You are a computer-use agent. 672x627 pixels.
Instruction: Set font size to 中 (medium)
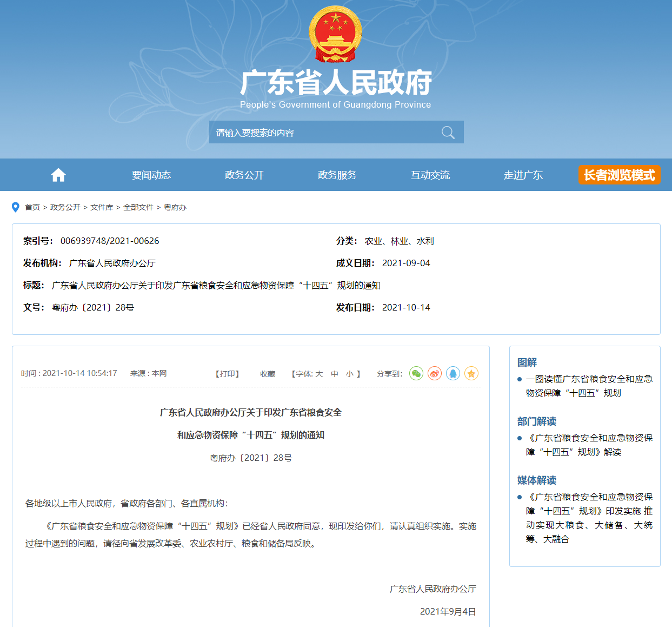335,374
